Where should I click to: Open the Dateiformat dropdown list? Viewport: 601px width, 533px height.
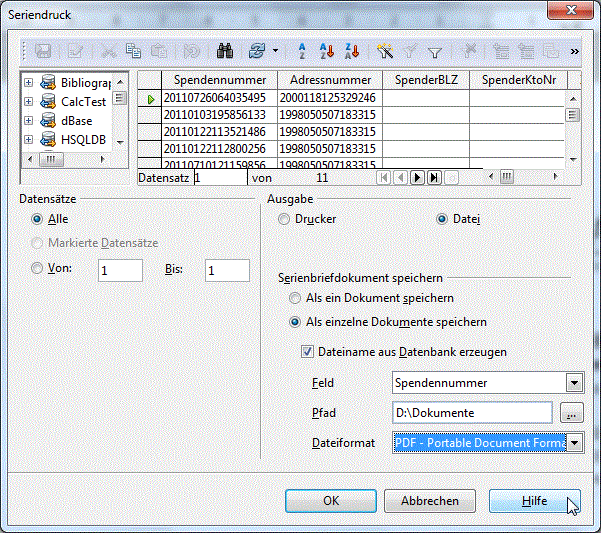(574, 442)
